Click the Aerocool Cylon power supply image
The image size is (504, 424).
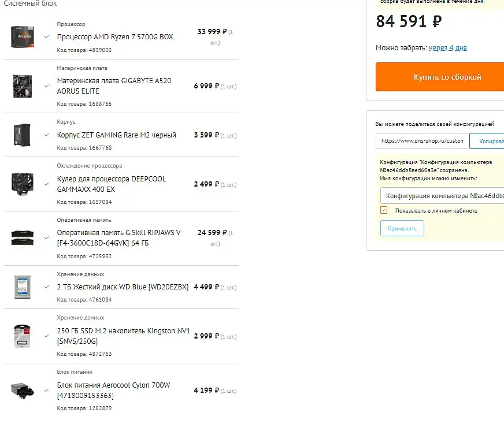click(x=23, y=390)
